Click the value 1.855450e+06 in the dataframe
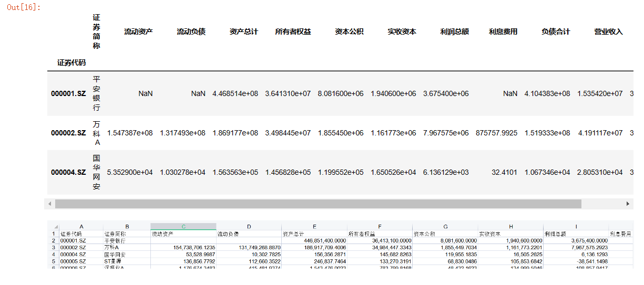The width and height of the screenshot is (644, 285). (341, 133)
